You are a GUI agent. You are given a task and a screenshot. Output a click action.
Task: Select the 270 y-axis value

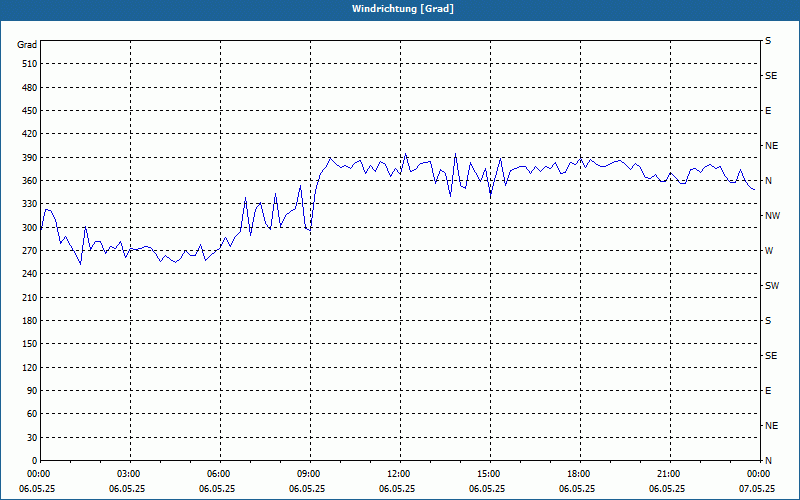click(x=30, y=251)
